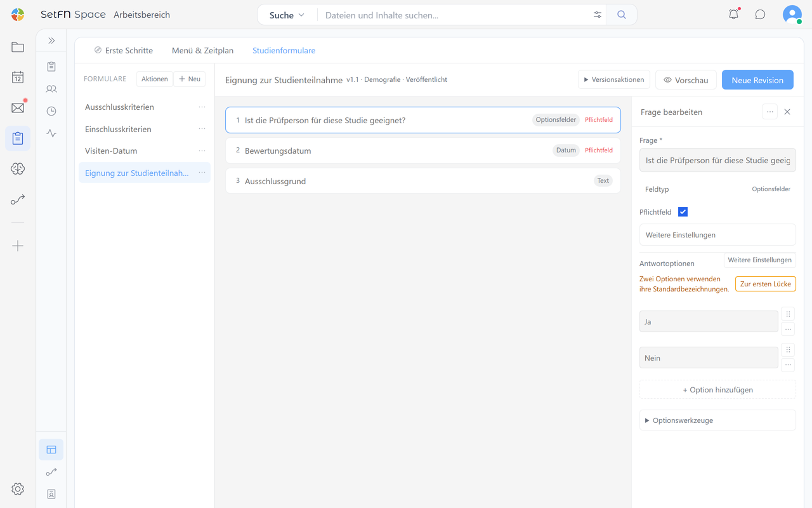Image resolution: width=812 pixels, height=508 pixels.
Task: Expand Versionsaktionen menu
Action: coord(614,80)
